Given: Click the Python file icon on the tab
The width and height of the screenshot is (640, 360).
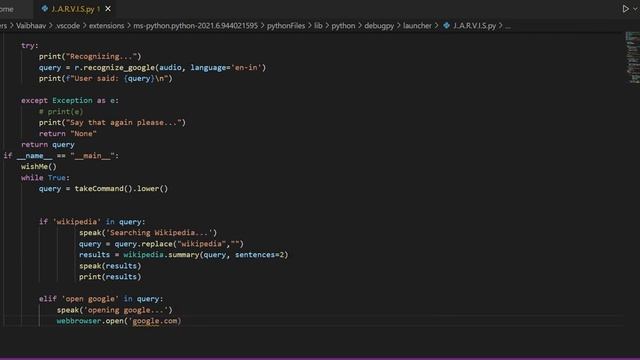Looking at the screenshot, I should click(x=44, y=9).
